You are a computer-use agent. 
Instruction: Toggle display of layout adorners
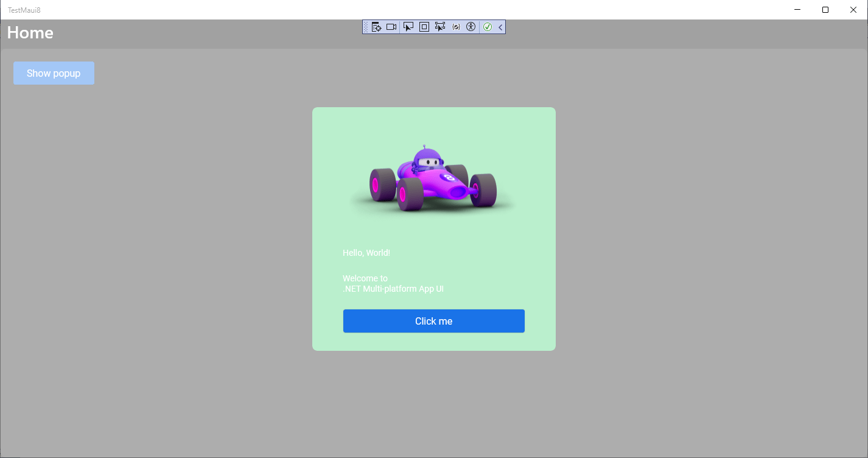coord(424,27)
